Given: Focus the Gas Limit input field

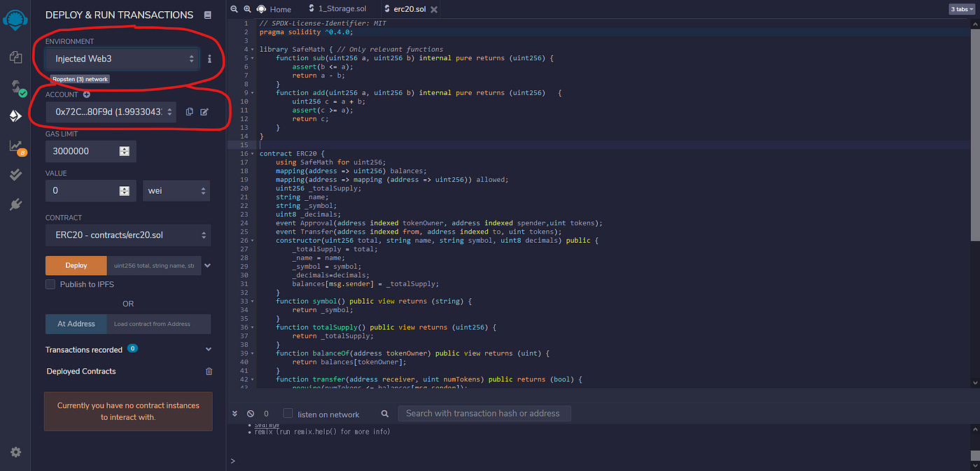Looking at the screenshot, I should click(x=90, y=151).
